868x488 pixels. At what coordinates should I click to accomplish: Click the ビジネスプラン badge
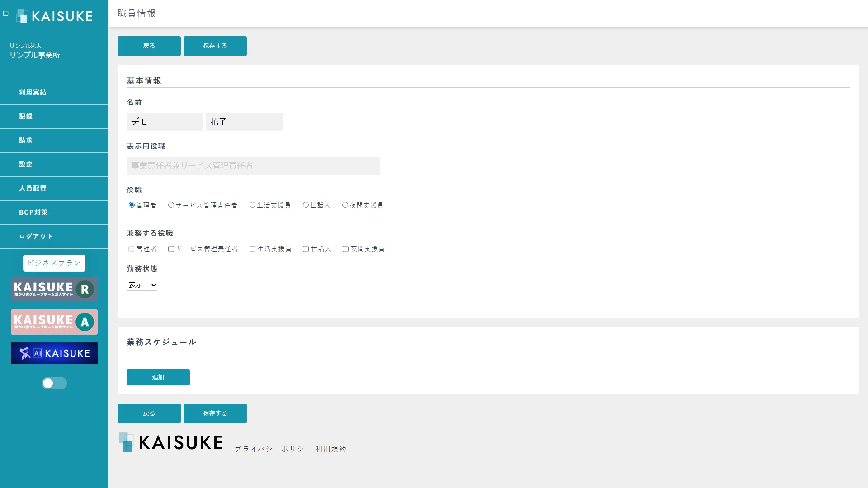54,263
